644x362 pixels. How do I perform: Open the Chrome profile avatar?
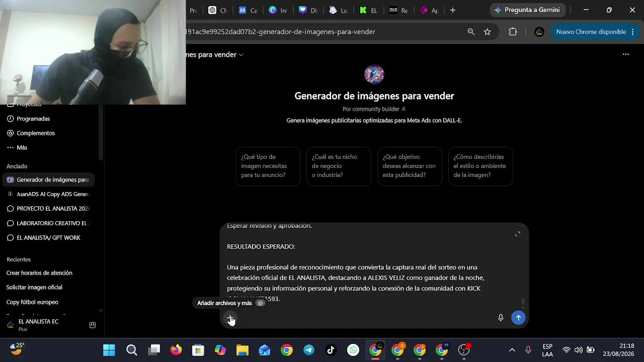tap(539, 32)
